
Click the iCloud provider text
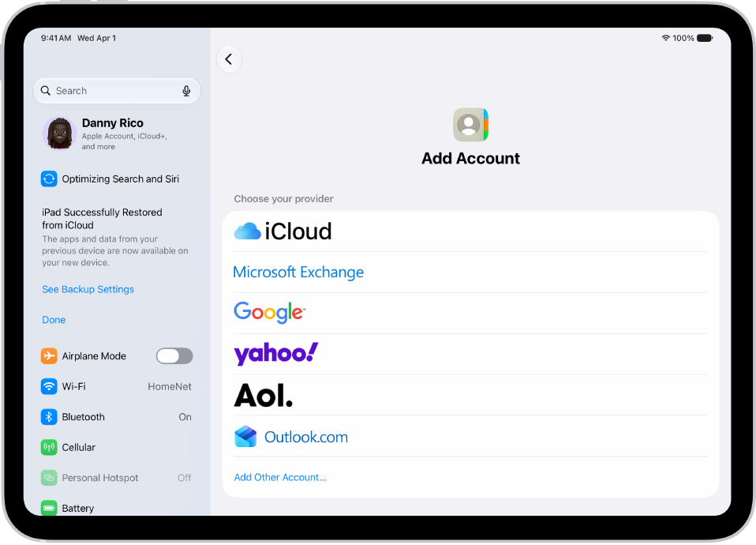pyautogui.click(x=298, y=231)
